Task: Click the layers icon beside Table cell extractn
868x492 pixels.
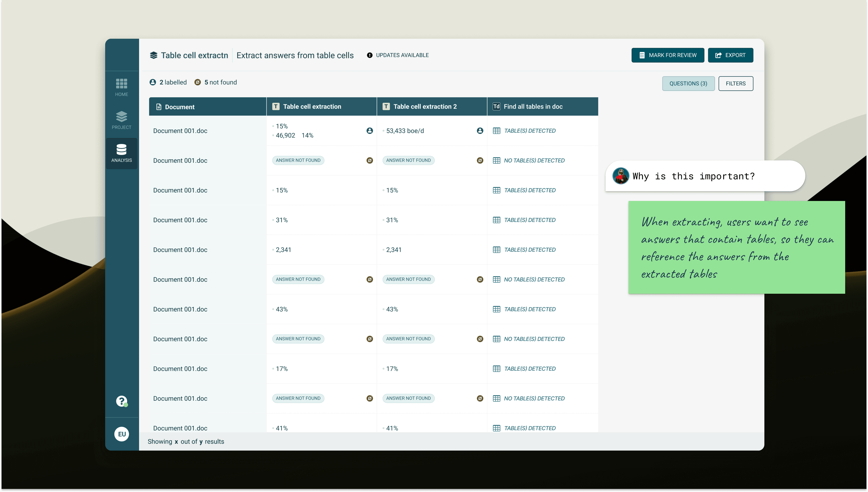Action: [153, 55]
